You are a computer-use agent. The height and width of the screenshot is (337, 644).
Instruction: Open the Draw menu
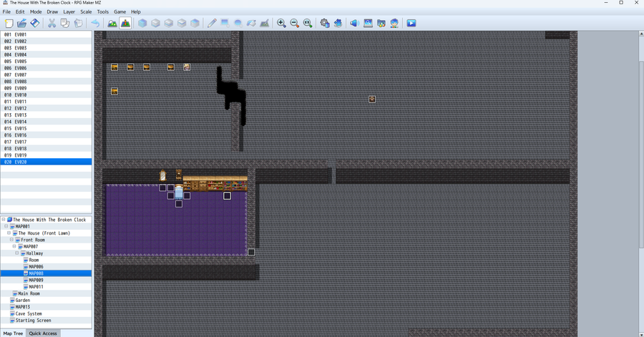coord(52,12)
